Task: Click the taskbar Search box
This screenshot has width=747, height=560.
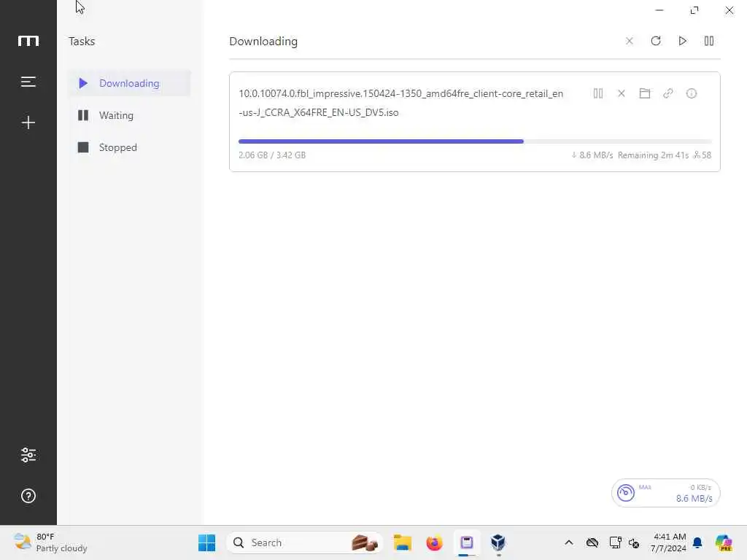Action: 305,542
